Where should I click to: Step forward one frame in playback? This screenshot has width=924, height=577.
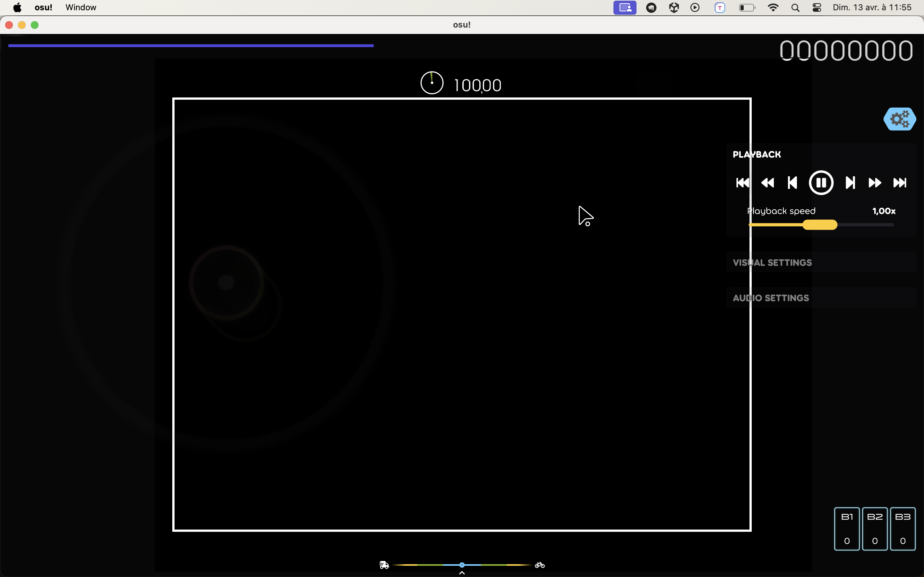point(850,182)
